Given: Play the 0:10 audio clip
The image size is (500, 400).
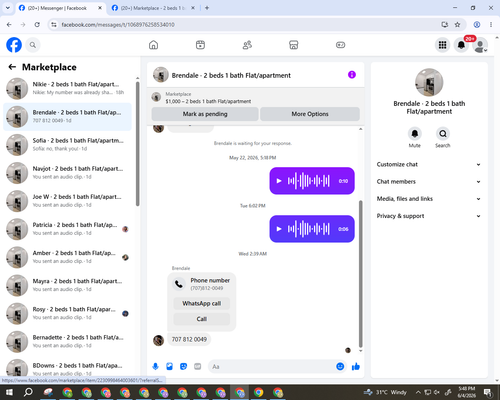Looking at the screenshot, I should 279,181.
